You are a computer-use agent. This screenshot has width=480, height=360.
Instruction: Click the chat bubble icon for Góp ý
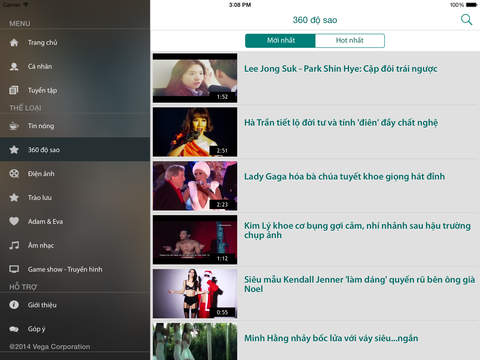pyautogui.click(x=14, y=329)
